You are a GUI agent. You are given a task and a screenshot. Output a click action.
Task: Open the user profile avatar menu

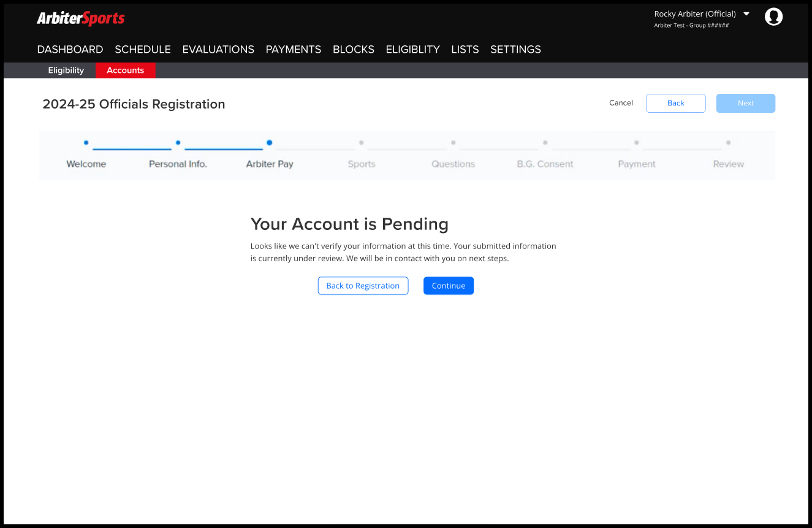(773, 17)
